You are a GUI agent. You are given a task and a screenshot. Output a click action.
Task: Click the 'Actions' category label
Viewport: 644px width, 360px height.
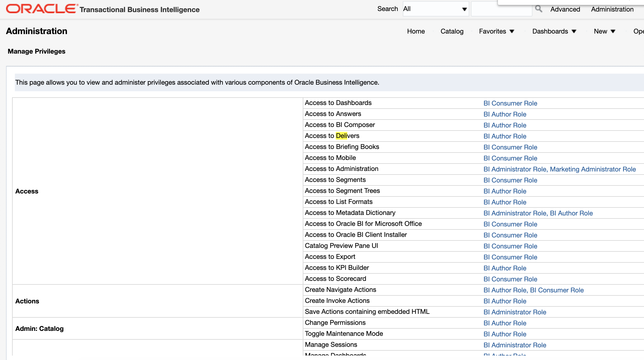27,301
